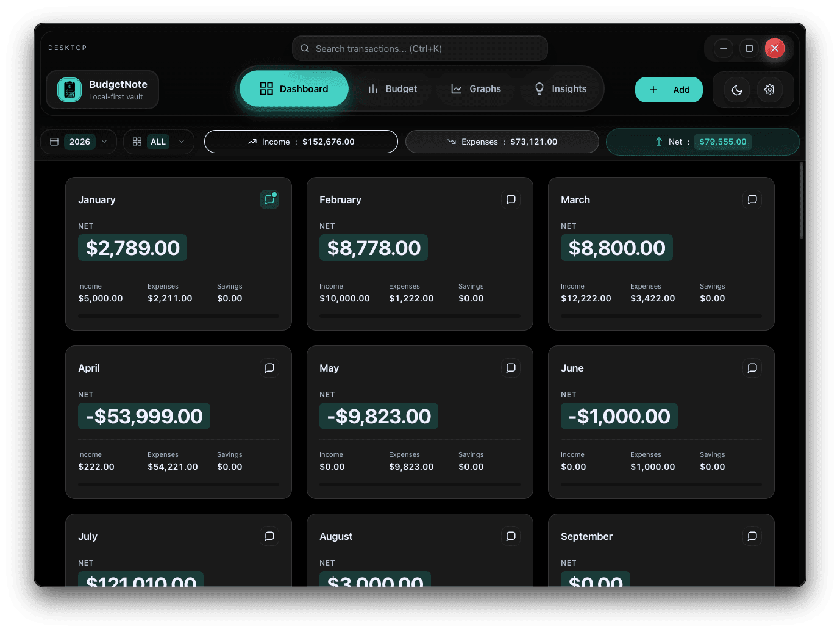Click the Budget bar-chart icon
The image size is (840, 632).
pyautogui.click(x=372, y=88)
